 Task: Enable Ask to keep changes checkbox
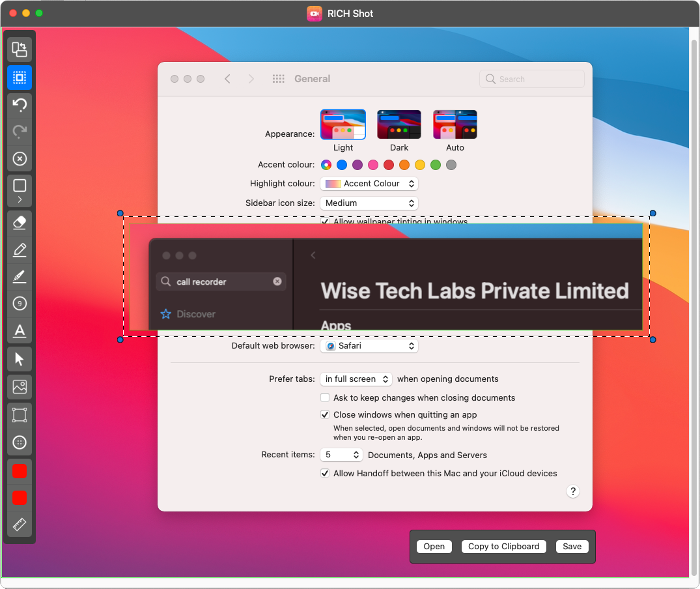[325, 398]
